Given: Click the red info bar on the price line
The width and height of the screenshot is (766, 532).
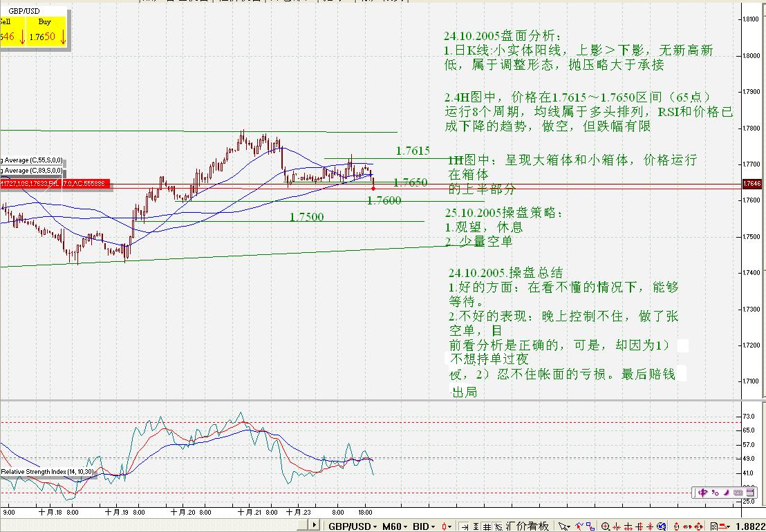Looking at the screenshot, I should click(x=55, y=184).
